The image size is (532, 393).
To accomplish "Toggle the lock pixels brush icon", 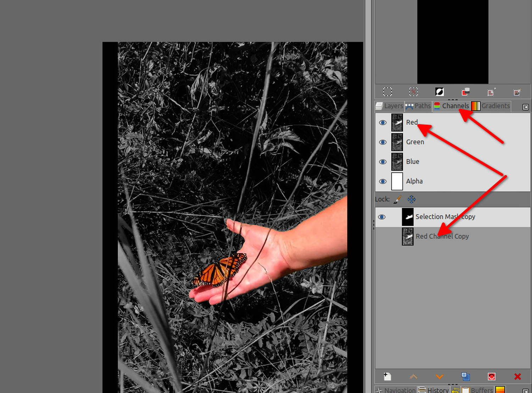I will coord(398,200).
